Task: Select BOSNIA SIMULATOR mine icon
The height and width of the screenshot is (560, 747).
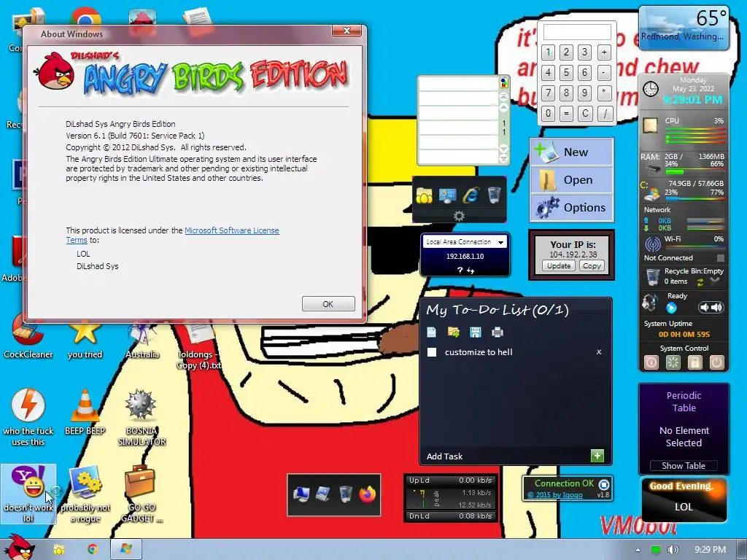Action: coord(142,418)
